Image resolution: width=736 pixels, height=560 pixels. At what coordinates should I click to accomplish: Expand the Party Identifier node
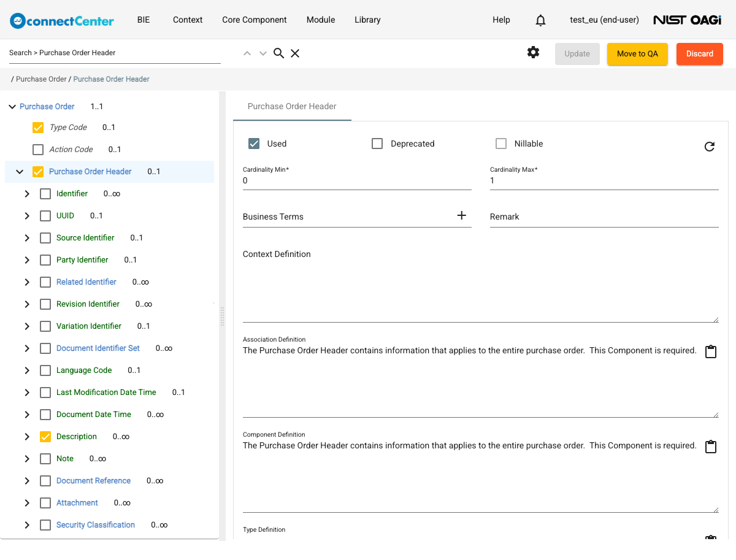[27, 260]
